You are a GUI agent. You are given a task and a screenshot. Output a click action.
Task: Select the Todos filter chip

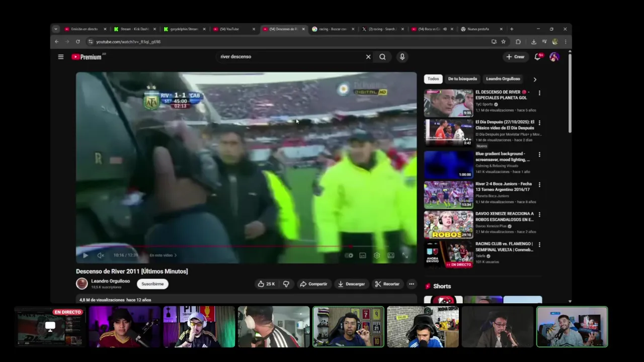pos(433,79)
